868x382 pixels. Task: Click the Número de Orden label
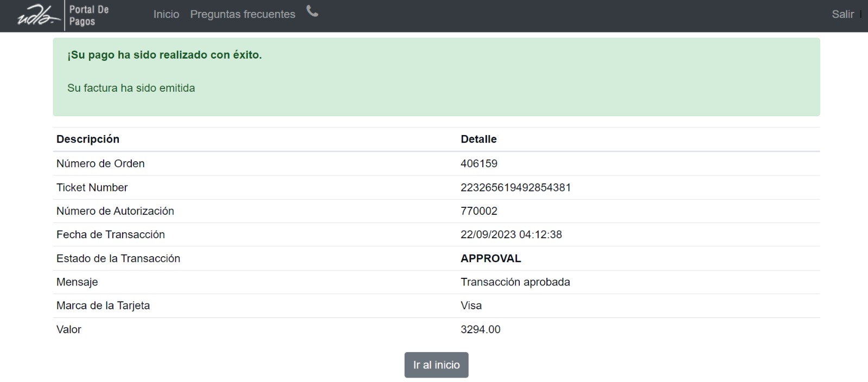click(x=100, y=163)
